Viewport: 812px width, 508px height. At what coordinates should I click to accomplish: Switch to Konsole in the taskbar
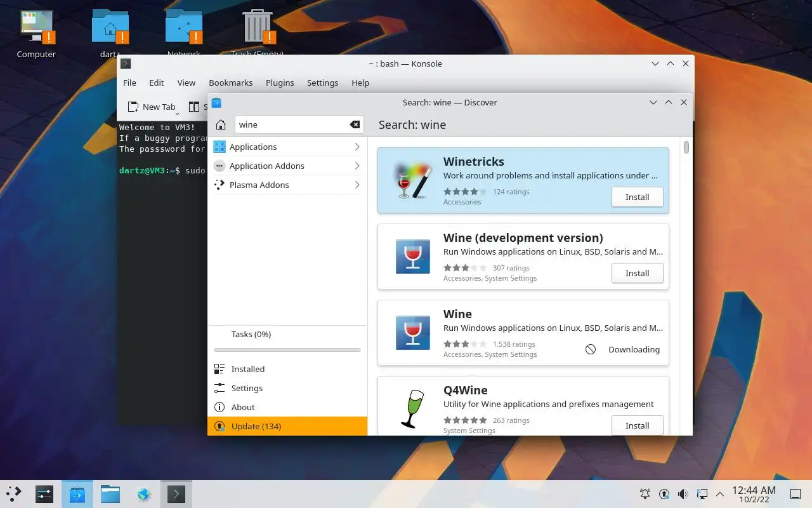(x=176, y=494)
